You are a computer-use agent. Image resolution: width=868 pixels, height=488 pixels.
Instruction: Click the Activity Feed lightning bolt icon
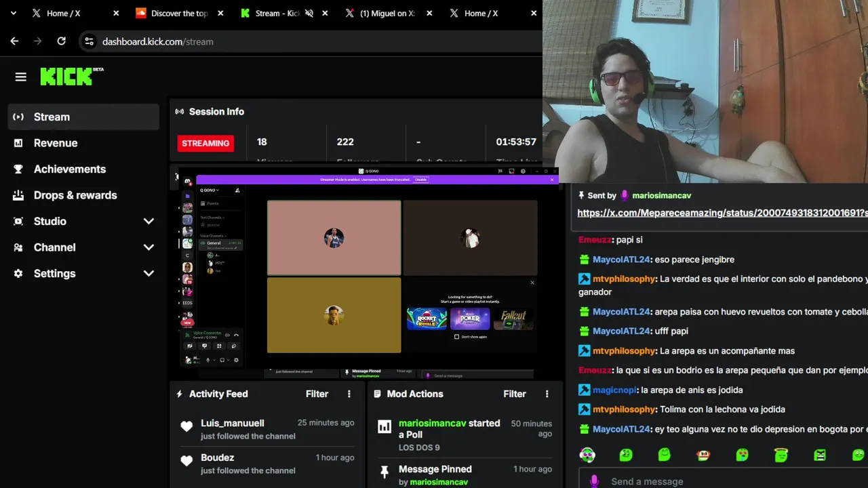[180, 394]
